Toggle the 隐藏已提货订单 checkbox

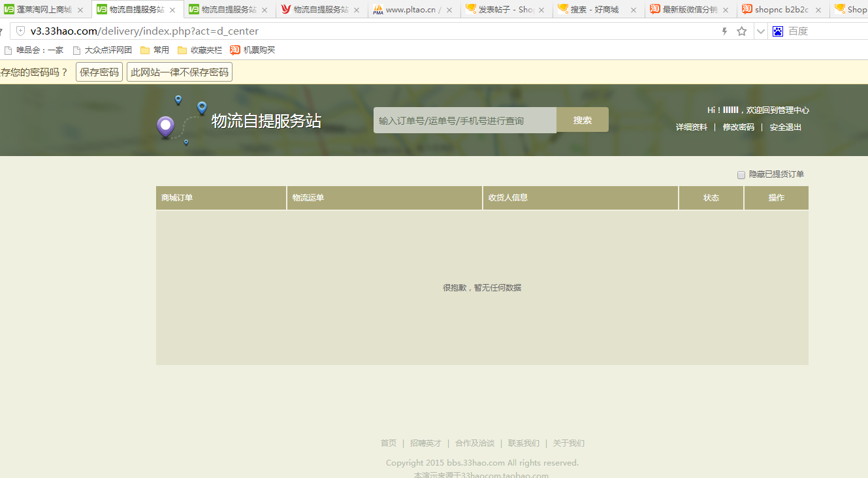(741, 175)
